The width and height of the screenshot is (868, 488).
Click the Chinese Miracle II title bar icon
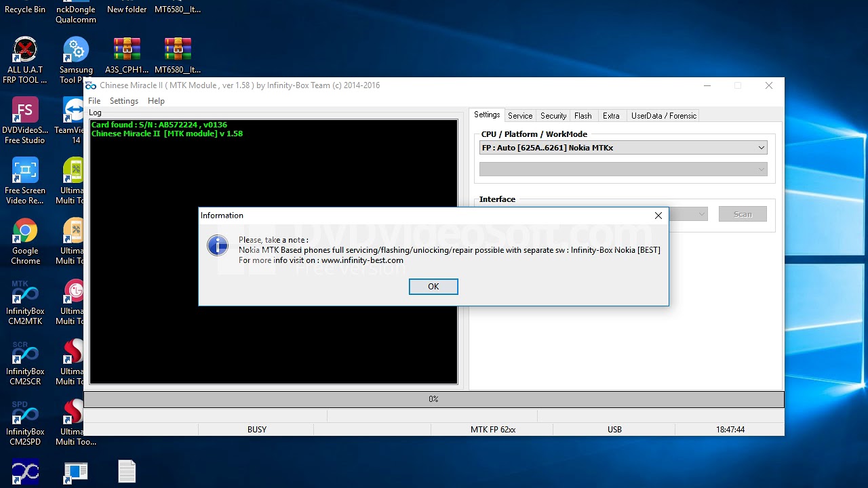91,85
